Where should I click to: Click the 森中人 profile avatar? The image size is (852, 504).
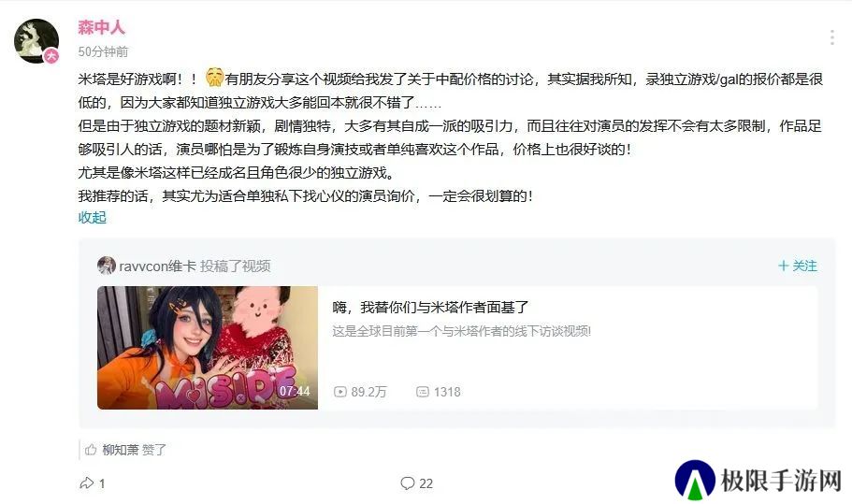click(x=36, y=41)
